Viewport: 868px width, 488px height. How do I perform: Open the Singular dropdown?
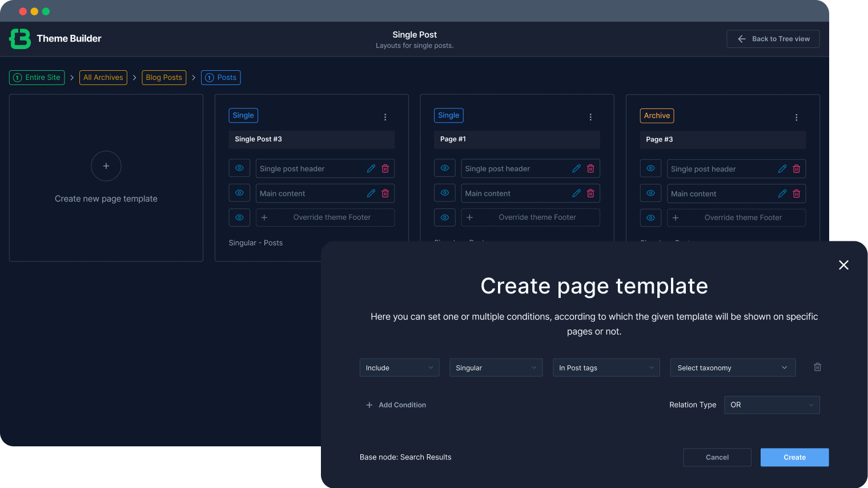click(x=496, y=368)
